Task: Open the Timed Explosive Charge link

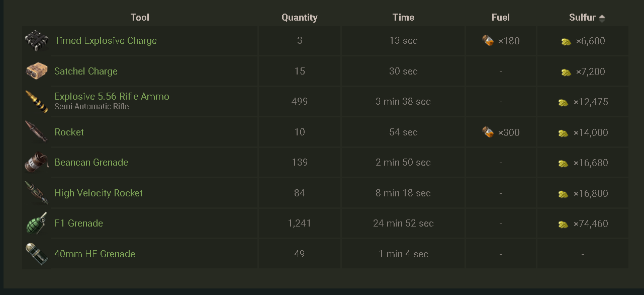Action: tap(106, 41)
